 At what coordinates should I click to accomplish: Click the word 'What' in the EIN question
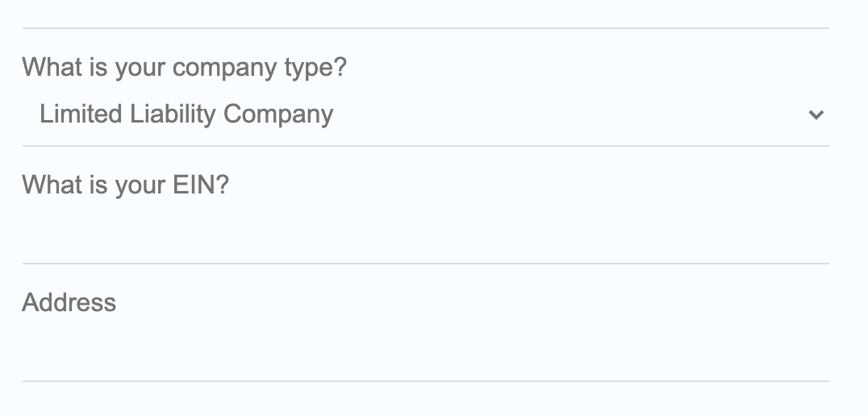click(52, 185)
